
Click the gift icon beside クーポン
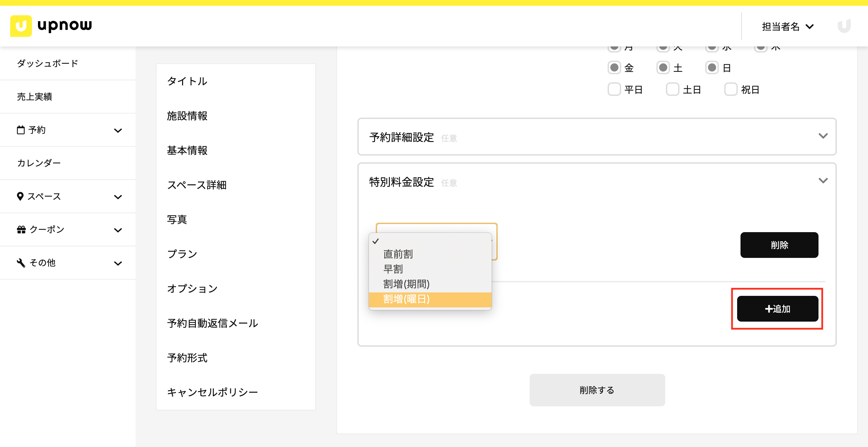[21, 229]
